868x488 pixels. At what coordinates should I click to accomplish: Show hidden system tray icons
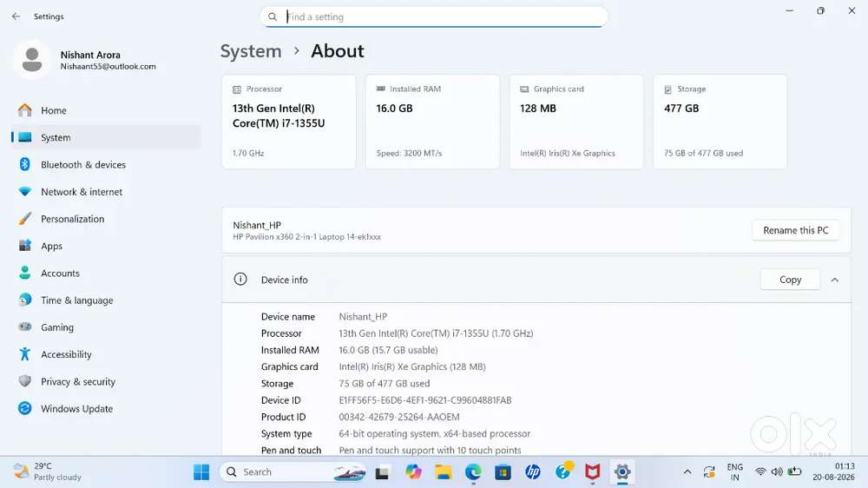[687, 472]
